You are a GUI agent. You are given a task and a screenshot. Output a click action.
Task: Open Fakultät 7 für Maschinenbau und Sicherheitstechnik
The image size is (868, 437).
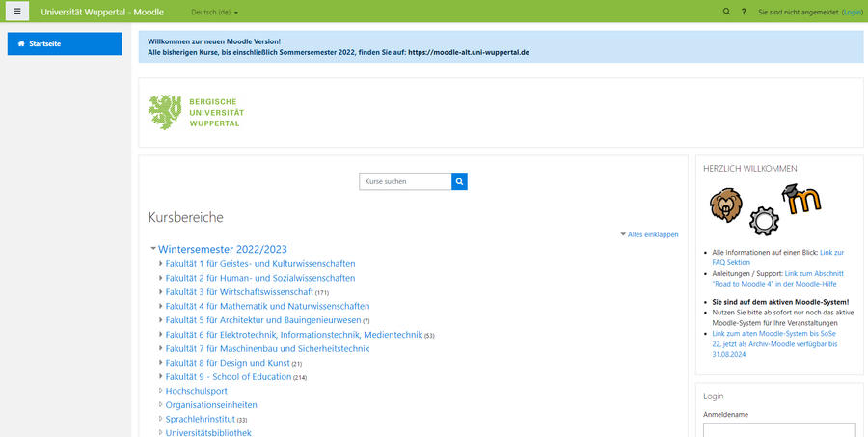tap(267, 349)
